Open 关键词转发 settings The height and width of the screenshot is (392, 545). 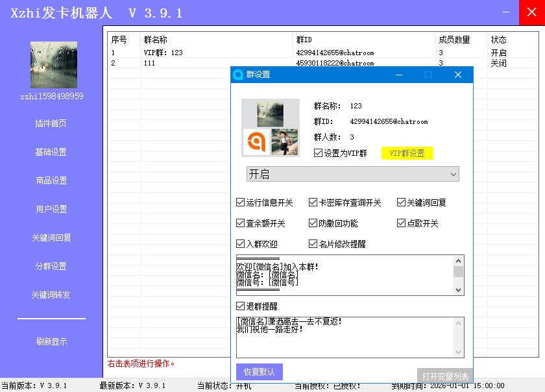[x=51, y=295]
